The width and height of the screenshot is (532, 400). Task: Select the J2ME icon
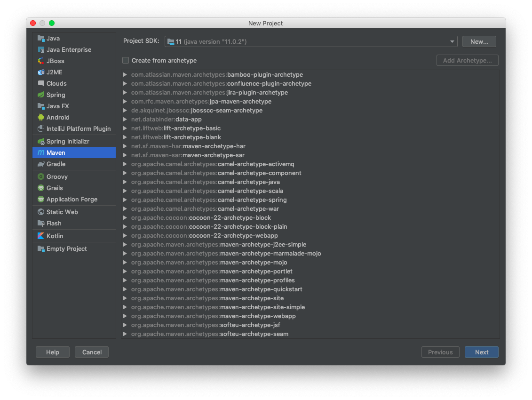click(x=41, y=72)
